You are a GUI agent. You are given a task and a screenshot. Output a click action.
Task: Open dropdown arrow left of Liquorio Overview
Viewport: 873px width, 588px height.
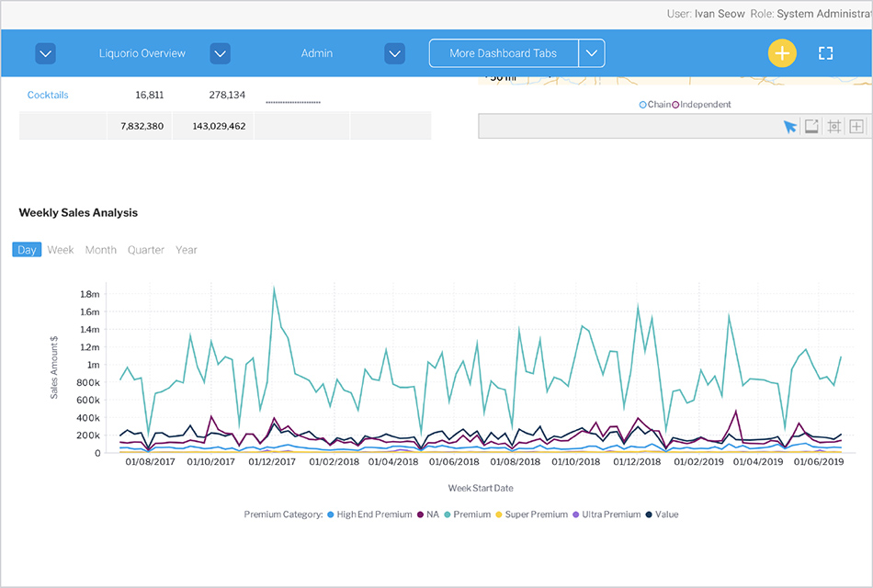pyautogui.click(x=46, y=53)
